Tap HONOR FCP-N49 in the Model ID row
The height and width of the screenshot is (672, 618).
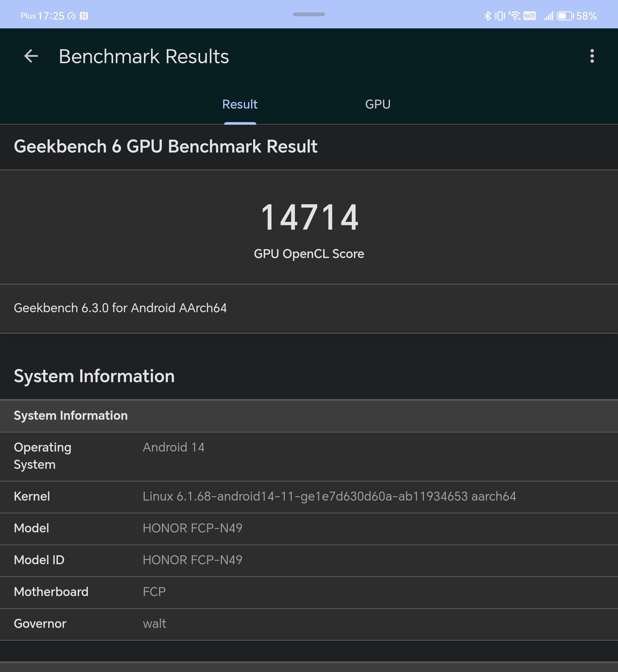click(x=192, y=560)
